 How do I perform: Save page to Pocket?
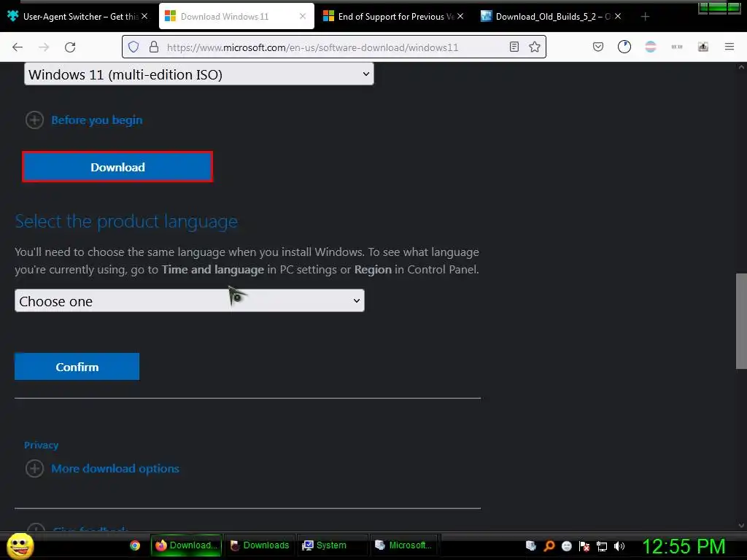pyautogui.click(x=598, y=47)
